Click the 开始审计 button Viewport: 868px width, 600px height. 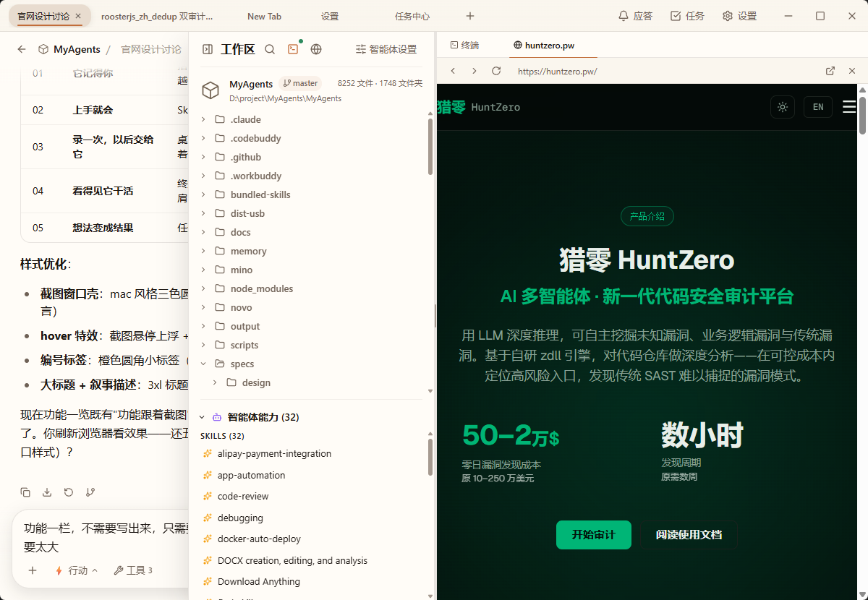point(594,535)
